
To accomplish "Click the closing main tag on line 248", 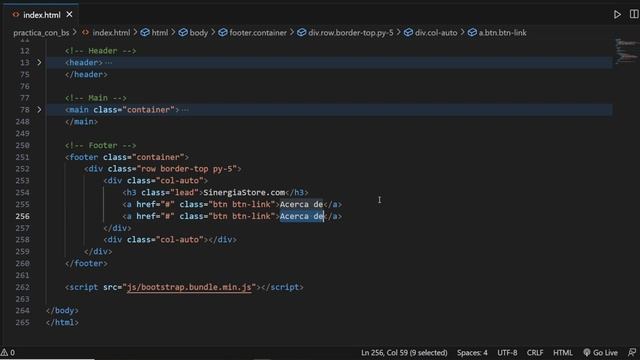I will tap(81, 122).
